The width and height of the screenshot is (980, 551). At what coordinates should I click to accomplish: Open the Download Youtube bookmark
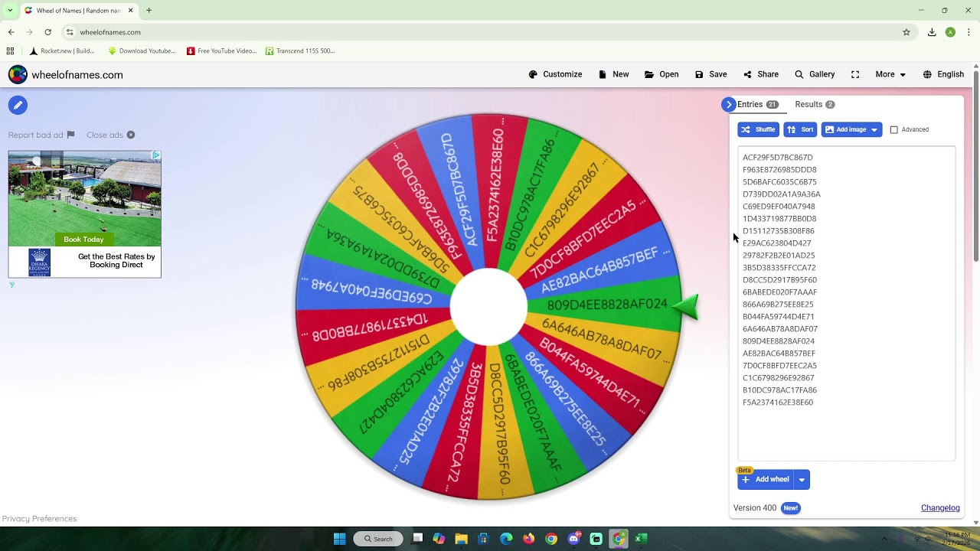click(x=142, y=51)
